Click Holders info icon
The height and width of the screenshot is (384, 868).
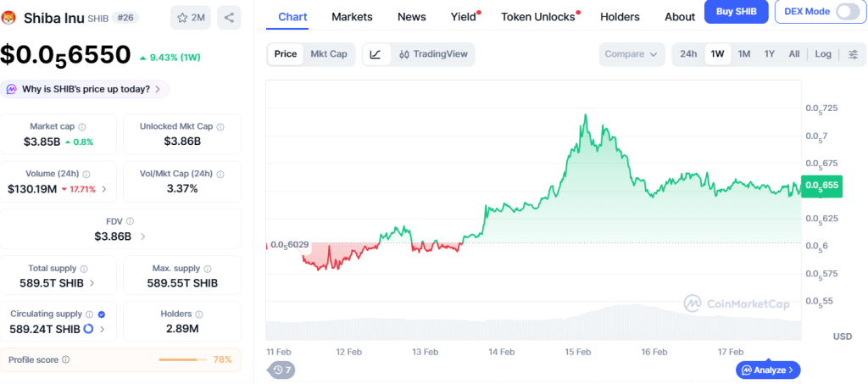click(x=199, y=314)
